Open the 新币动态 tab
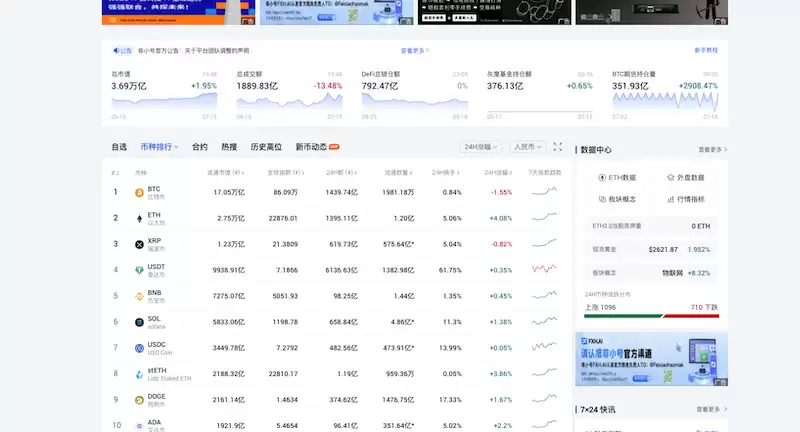 click(x=311, y=147)
